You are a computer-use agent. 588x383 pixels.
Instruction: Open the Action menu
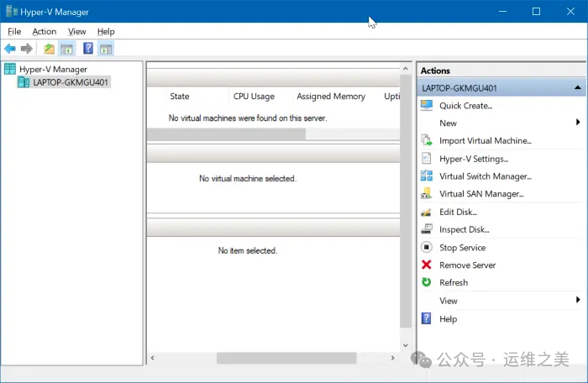[x=45, y=31]
